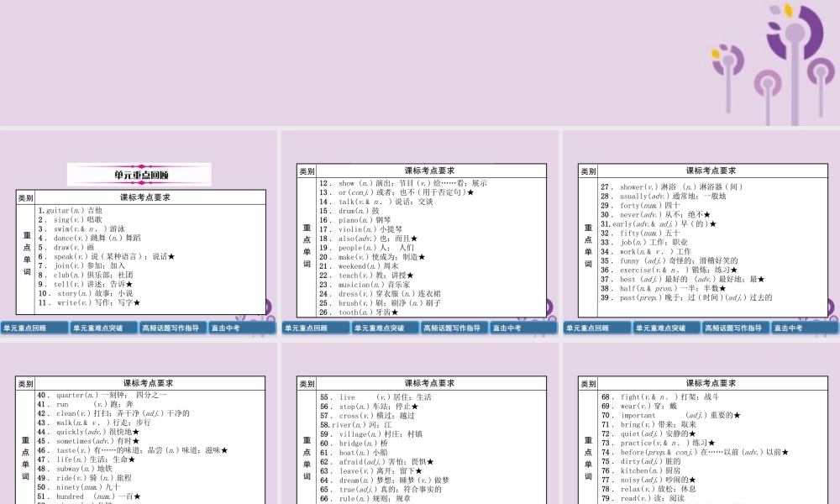
Task: Select row 40 quarter(n.) 一刻钟
Action: pyautogui.click(x=102, y=396)
